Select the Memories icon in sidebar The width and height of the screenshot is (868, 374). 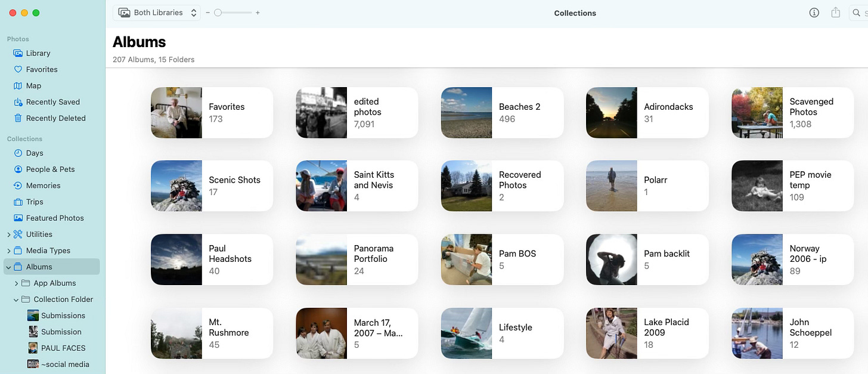pyautogui.click(x=18, y=186)
